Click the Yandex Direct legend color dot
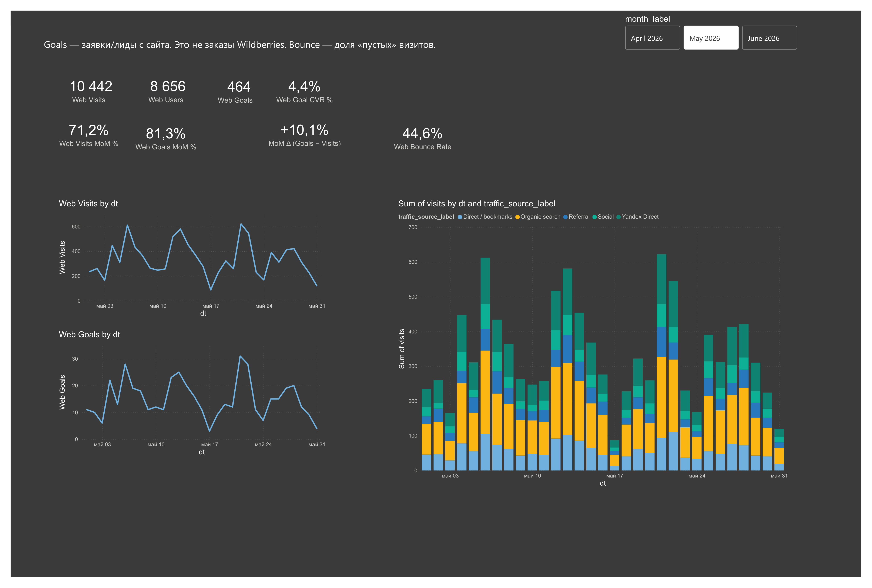The height and width of the screenshot is (588, 872). (618, 217)
